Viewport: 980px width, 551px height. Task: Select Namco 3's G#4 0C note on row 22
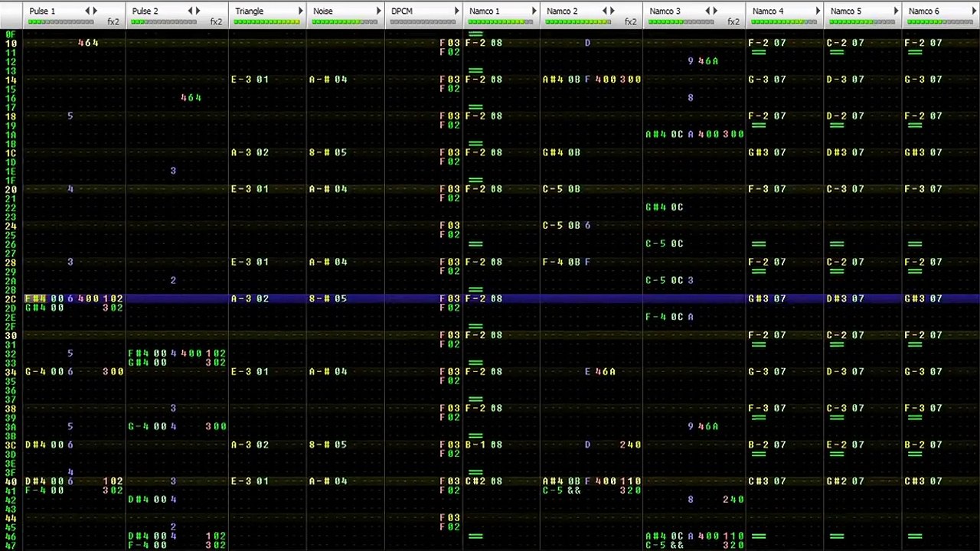(x=665, y=207)
